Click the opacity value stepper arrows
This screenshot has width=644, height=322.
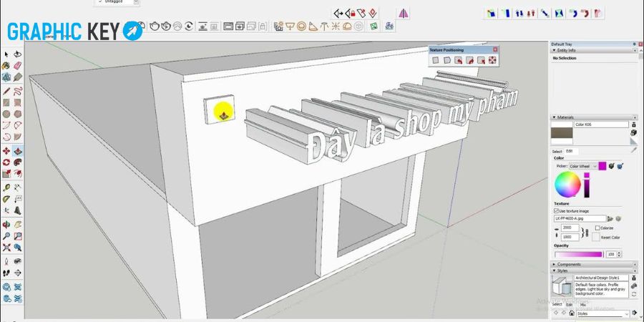(x=619, y=254)
